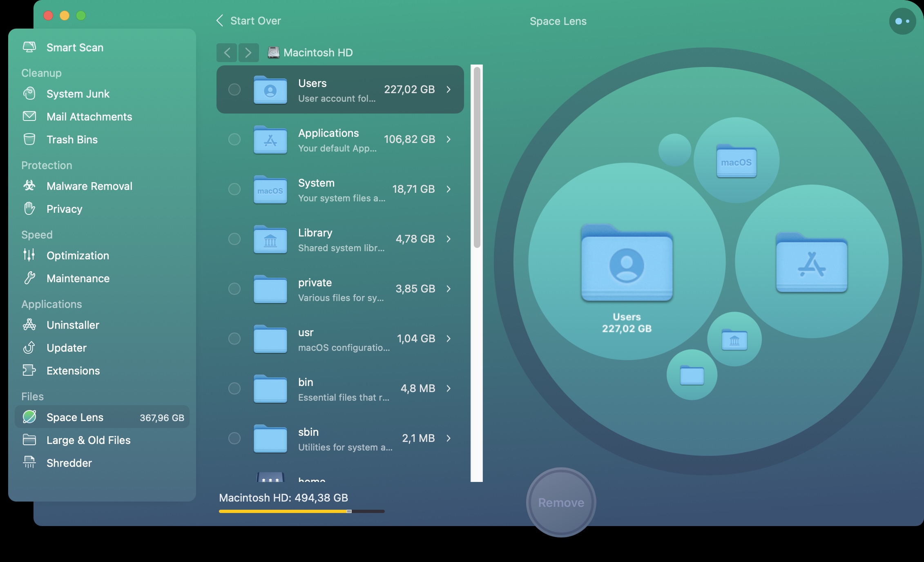Click the Trash Bins icon

coord(29,139)
